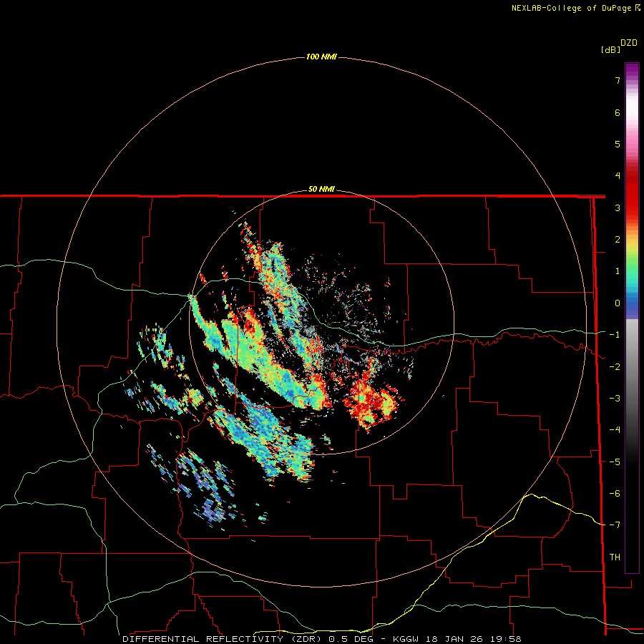This screenshot has width=644, height=644.
Task: Click the [dB] unit label
Action: tap(611, 50)
